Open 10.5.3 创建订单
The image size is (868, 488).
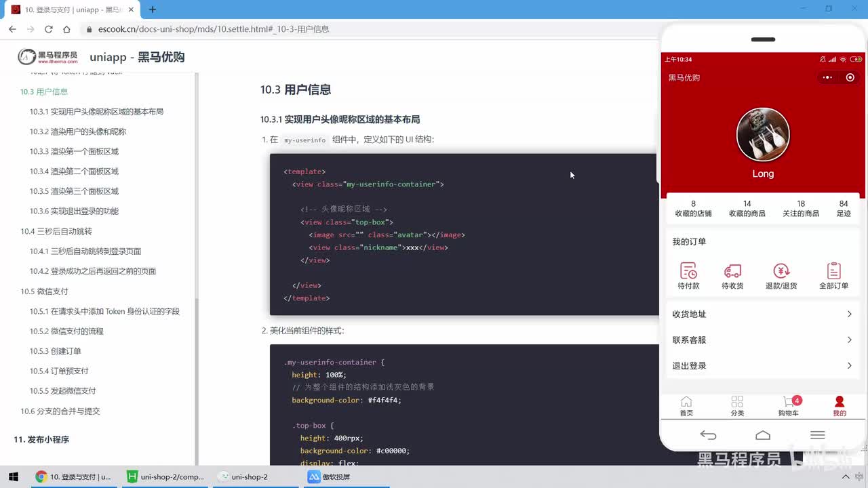55,351
